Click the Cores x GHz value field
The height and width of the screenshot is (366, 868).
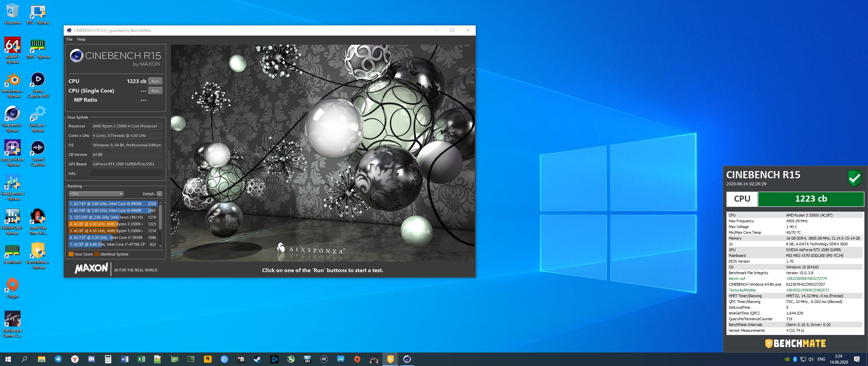126,136
